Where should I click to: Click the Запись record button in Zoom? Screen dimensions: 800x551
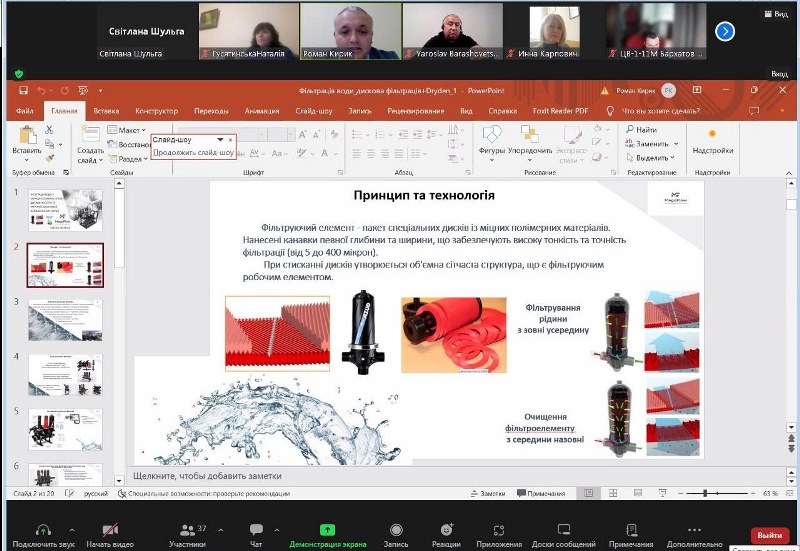(396, 535)
